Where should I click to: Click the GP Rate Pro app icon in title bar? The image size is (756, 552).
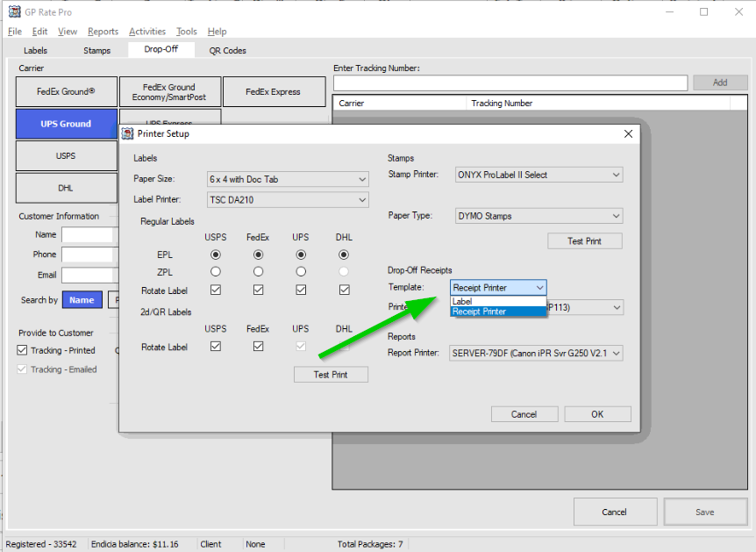(x=14, y=11)
